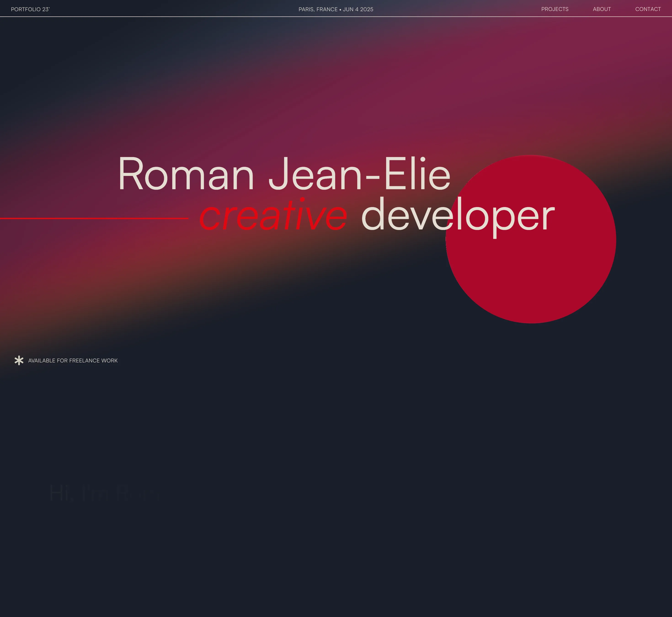Image resolution: width=672 pixels, height=617 pixels.
Task: Click the white divider line under the header
Action: pyautogui.click(x=336, y=17)
